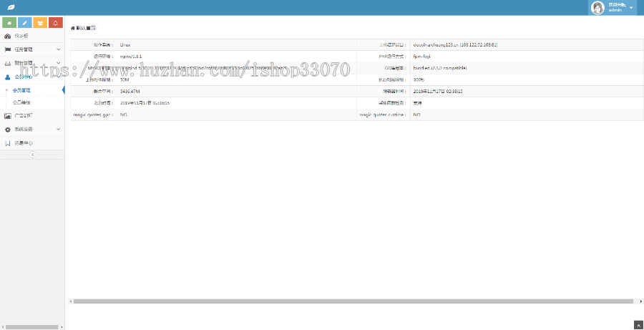Image resolution: width=644 pixels, height=330 pixels.
Task: Toggle the 会员中心 chevron arrow
Action: pos(59,77)
